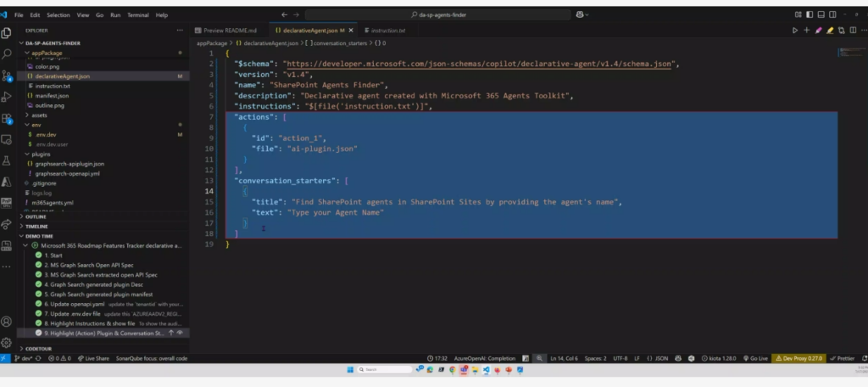Open the Testing flask icon
Screen dimensions: 868x387
(x=7, y=160)
